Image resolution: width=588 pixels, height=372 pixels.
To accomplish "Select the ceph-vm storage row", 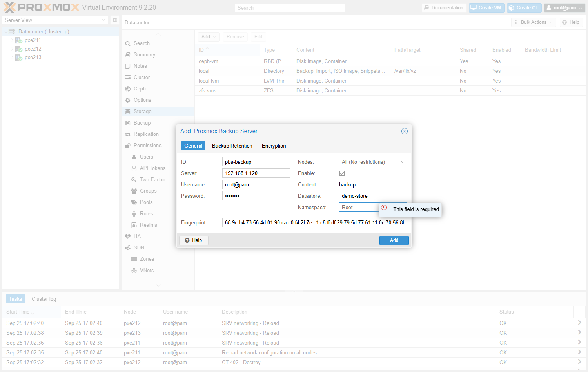I will pos(390,61).
